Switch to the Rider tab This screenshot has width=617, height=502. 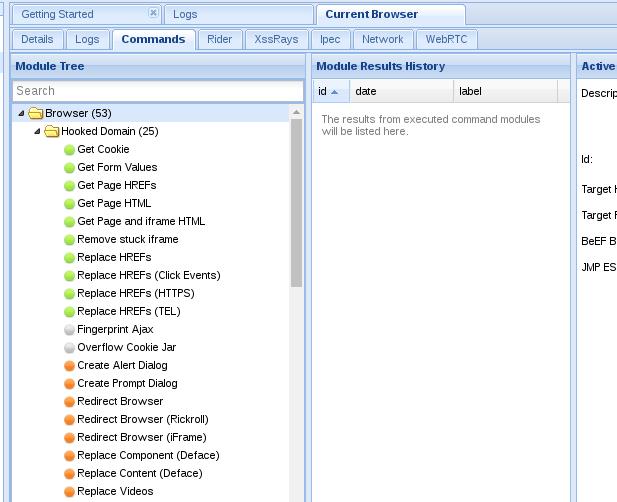(219, 40)
